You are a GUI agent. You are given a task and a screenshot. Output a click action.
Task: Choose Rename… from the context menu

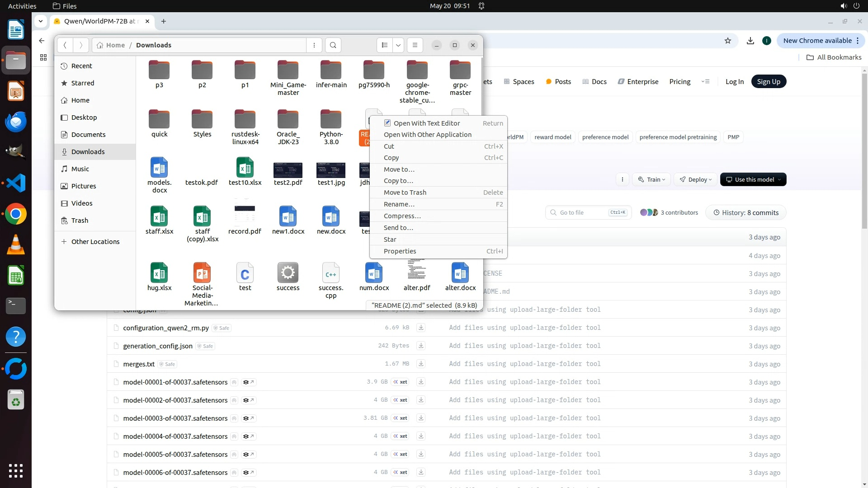tap(399, 204)
